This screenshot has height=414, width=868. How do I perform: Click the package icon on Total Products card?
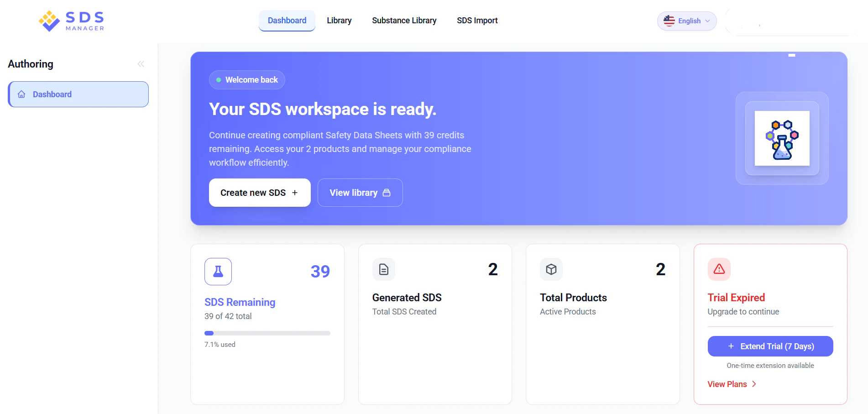(x=551, y=269)
